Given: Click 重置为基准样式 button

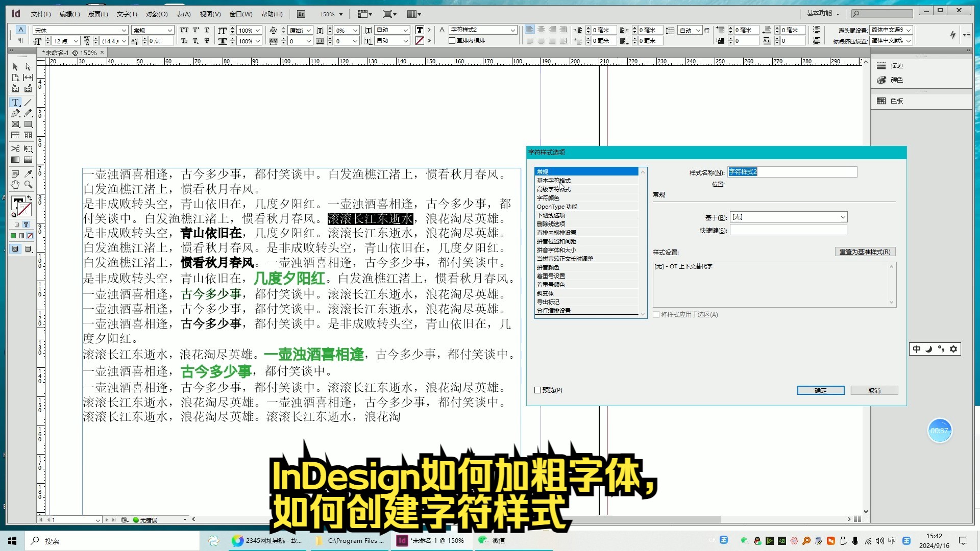Looking at the screenshot, I should 865,252.
